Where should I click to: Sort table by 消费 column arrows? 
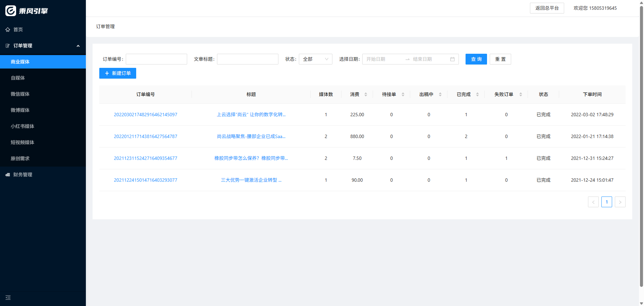click(x=366, y=94)
